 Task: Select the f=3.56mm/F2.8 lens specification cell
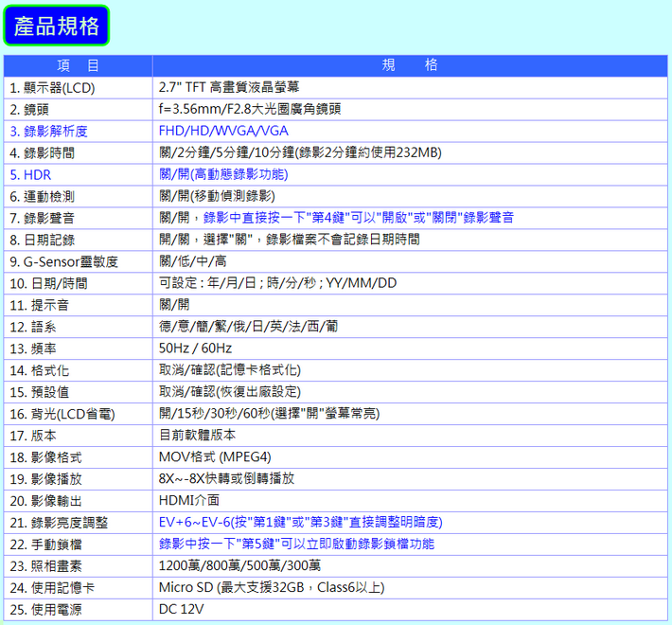tap(250, 109)
